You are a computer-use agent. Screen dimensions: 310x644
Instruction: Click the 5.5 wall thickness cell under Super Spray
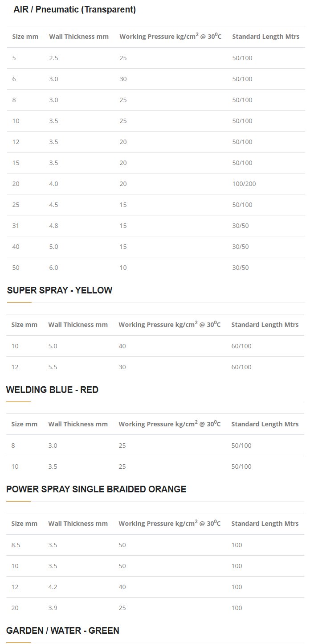tap(53, 367)
